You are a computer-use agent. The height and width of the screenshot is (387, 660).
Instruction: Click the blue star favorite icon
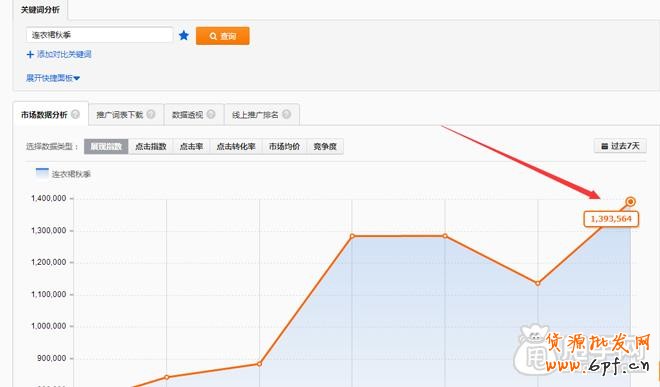tap(184, 35)
